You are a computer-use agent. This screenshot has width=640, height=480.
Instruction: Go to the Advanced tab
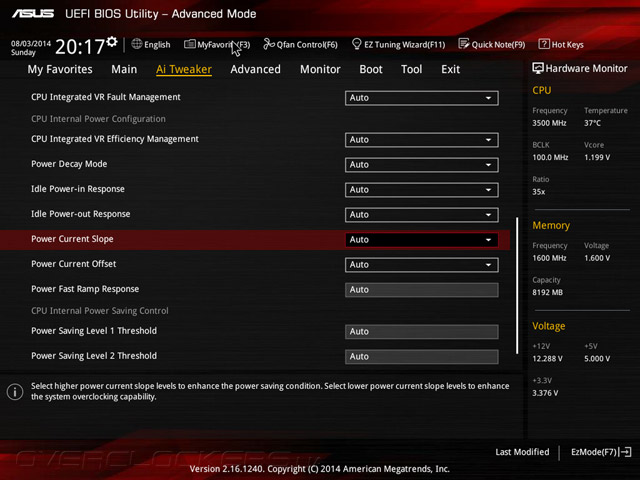tap(256, 69)
